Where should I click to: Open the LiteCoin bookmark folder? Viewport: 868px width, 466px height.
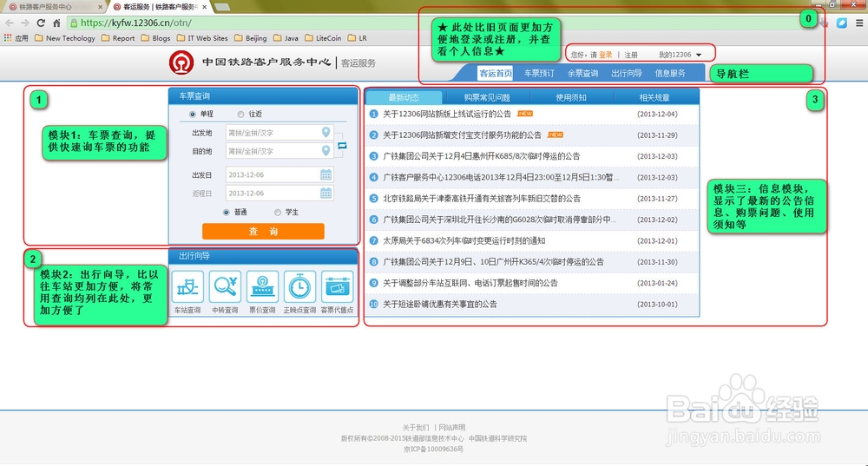point(323,38)
